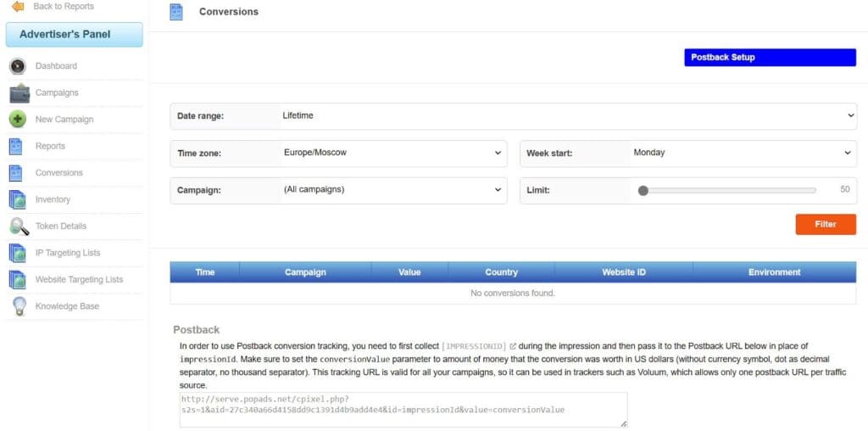
Task: Click the external link icon after IMPRESSIONID
Action: point(513,345)
